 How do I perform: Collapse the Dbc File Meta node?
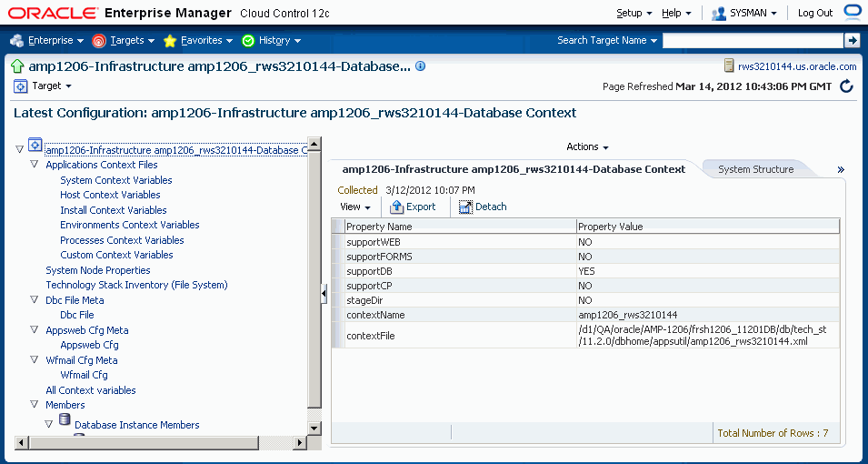pyautogui.click(x=35, y=300)
